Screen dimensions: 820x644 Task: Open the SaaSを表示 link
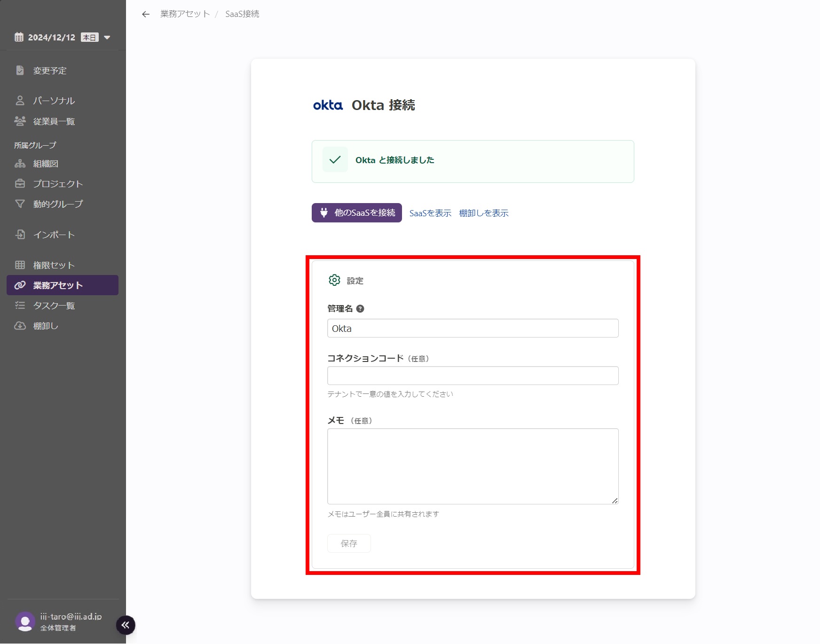pos(430,213)
